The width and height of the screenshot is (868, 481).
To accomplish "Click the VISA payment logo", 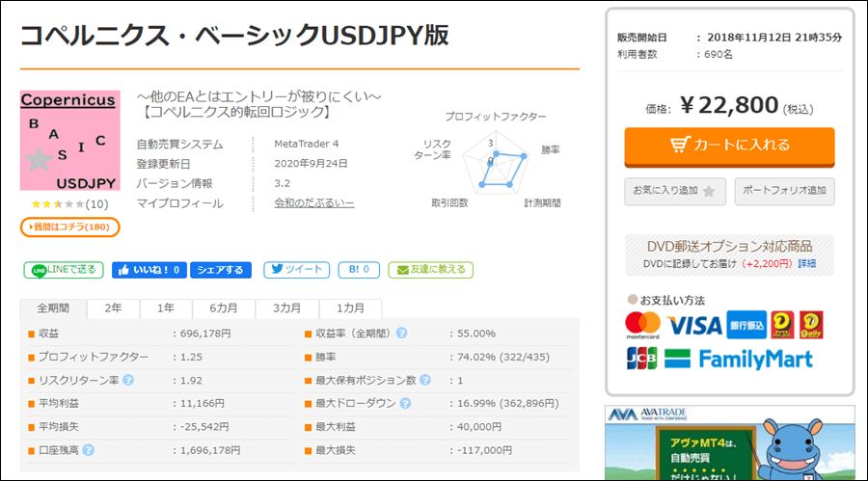I will coord(694,326).
